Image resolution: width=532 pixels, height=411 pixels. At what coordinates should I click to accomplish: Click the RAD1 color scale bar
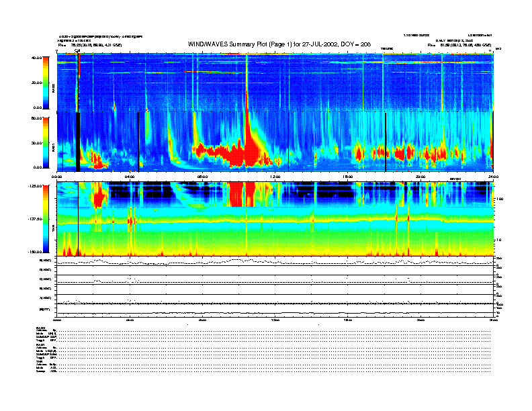click(46, 142)
